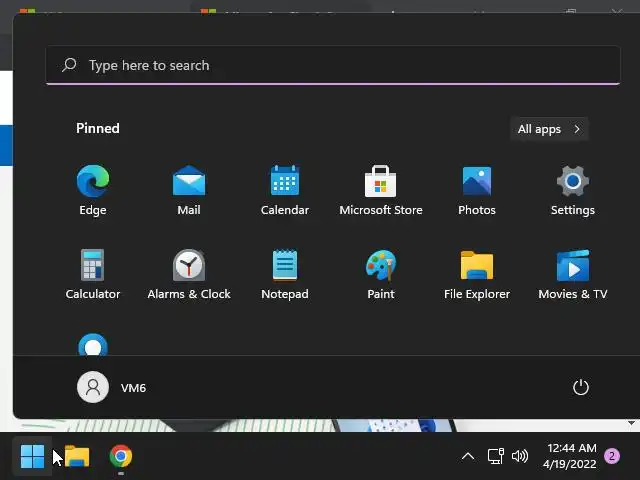
Task: Open the Calendar app
Action: [x=285, y=190]
